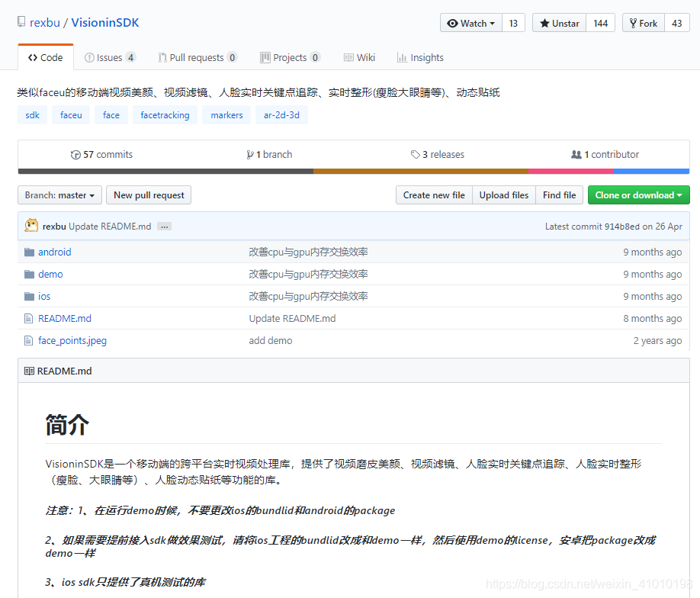Open commit message in ios row
This screenshot has height=598, width=700.
click(x=309, y=297)
